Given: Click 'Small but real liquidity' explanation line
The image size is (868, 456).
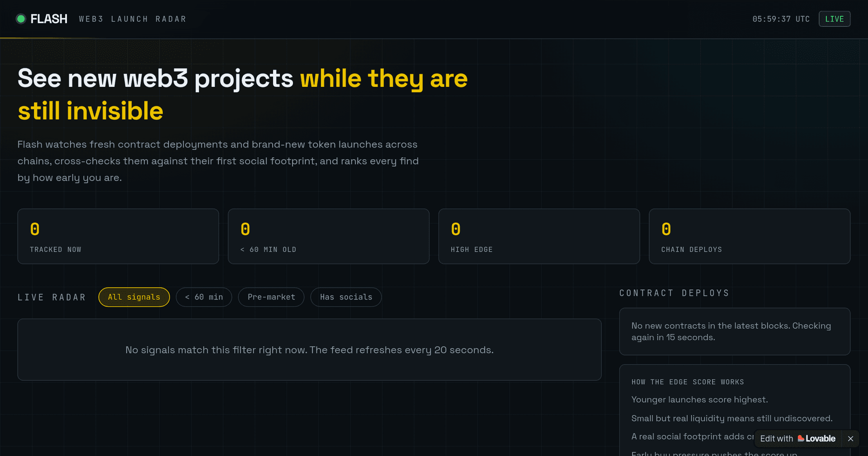Looking at the screenshot, I should pyautogui.click(x=732, y=418).
